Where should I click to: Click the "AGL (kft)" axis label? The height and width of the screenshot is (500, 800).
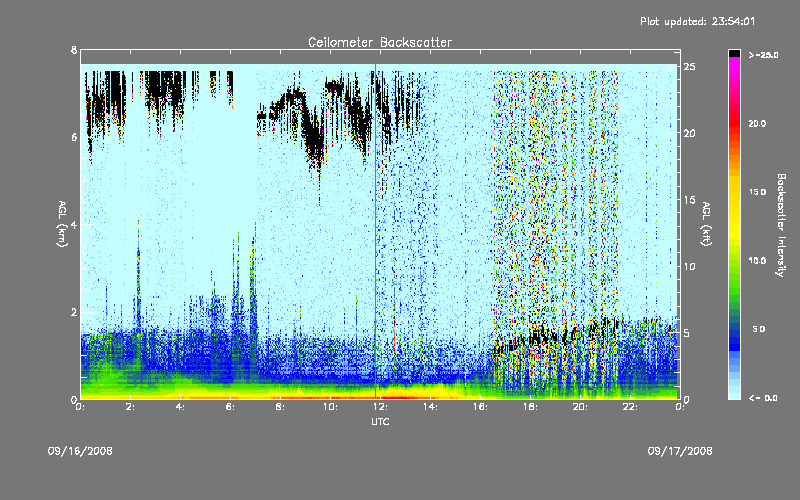point(707,224)
